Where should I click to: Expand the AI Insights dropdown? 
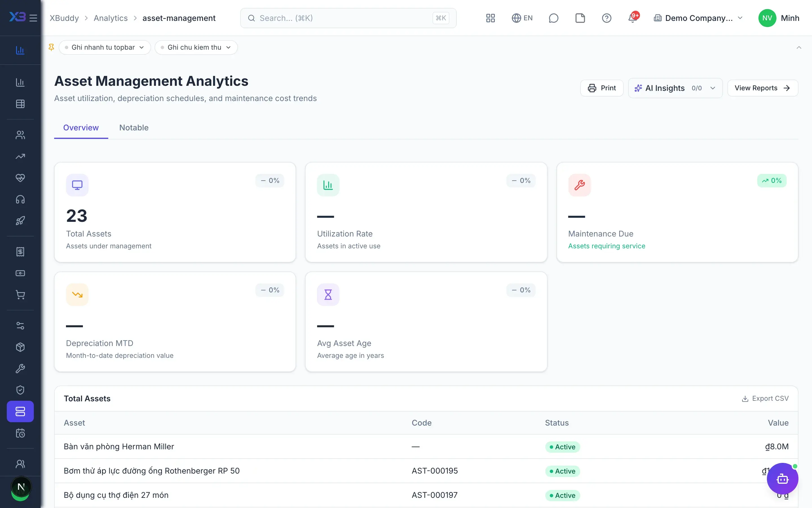[675, 88]
